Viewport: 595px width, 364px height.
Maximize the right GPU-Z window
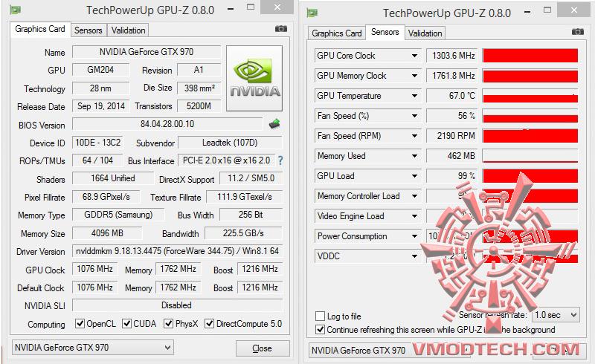[547, 10]
